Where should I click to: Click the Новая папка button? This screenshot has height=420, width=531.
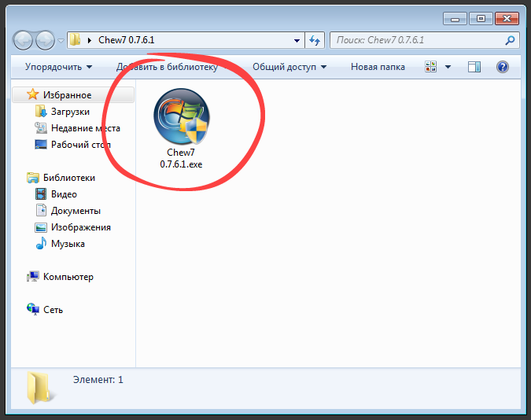pos(378,68)
